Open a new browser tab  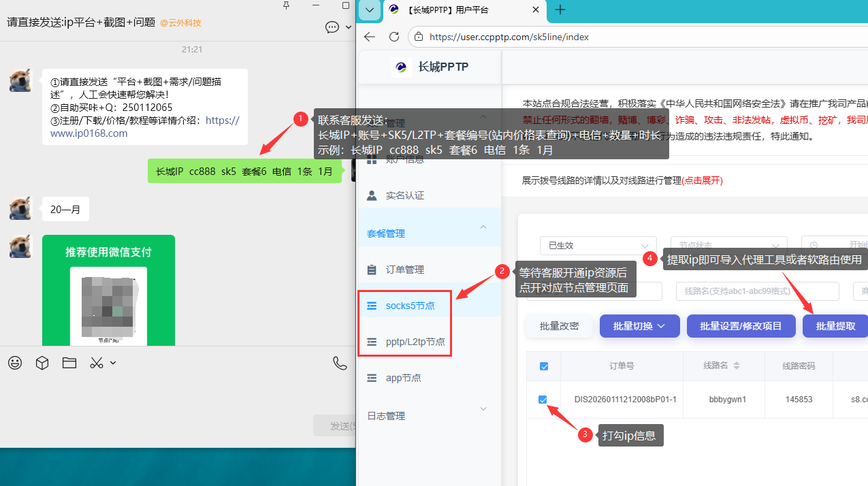point(560,10)
